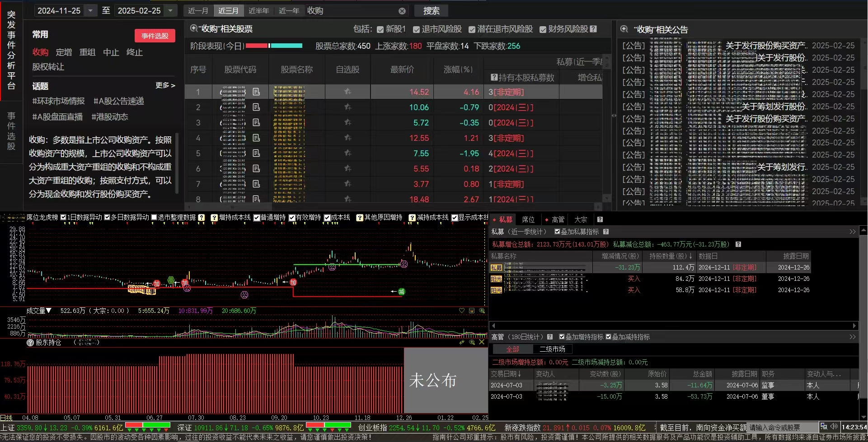Screen dimensions: 868x442
Task: Switch to the 席位 tab
Action: [528, 219]
